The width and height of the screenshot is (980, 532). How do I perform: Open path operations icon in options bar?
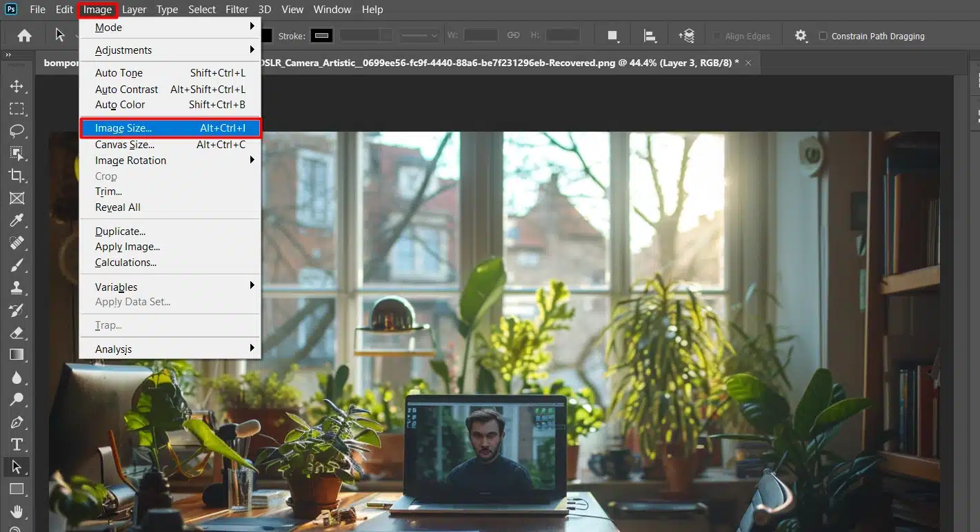tap(612, 36)
